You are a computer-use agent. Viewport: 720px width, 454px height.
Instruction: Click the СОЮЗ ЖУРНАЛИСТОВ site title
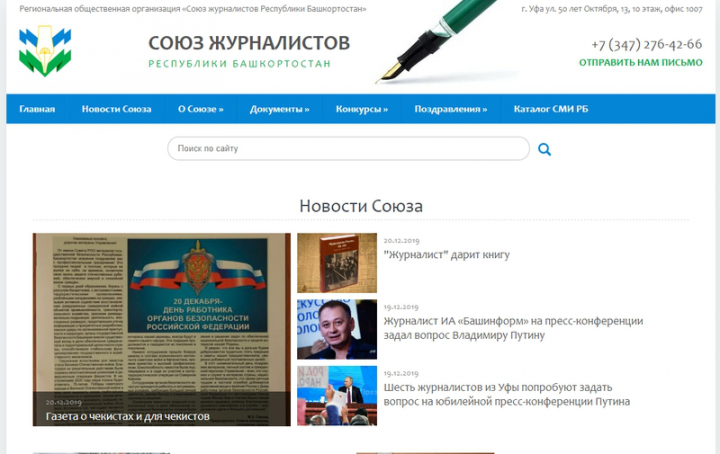click(249, 43)
